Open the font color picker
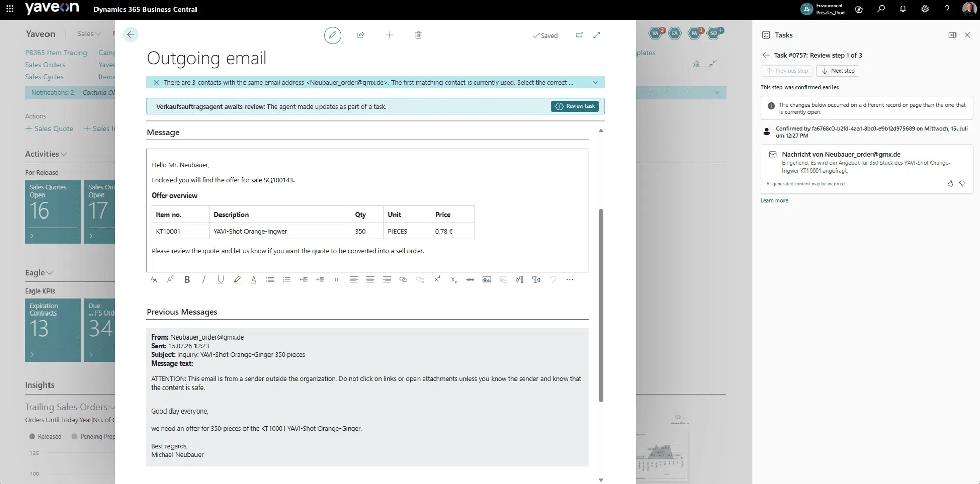This screenshot has height=484, width=980. pos(254,280)
